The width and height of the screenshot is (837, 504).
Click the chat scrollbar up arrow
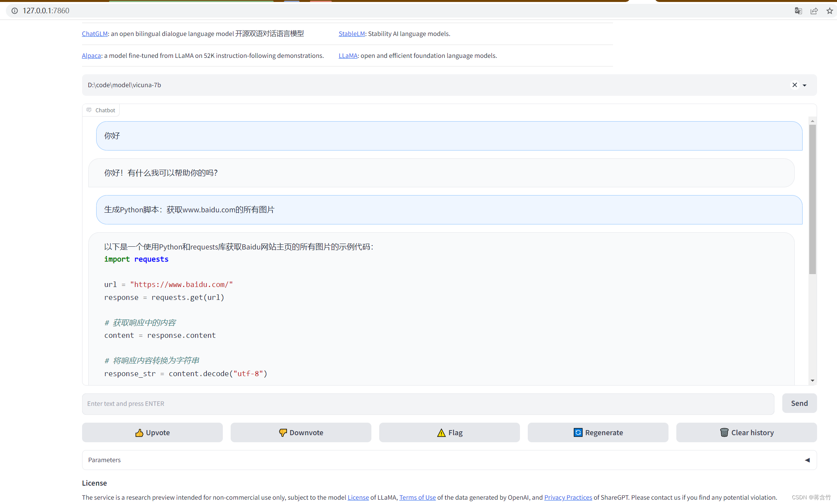coord(812,121)
